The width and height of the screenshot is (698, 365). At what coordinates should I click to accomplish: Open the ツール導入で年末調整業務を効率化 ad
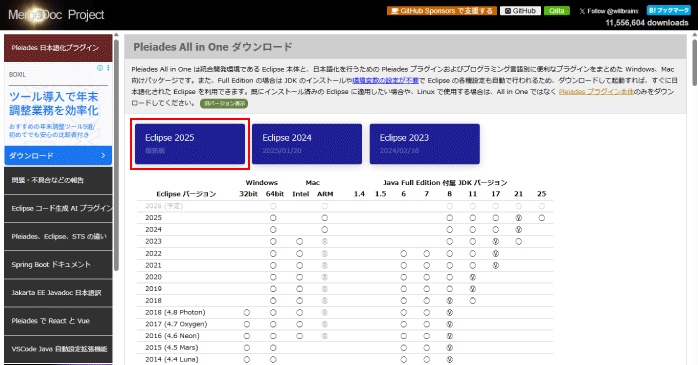pos(54,103)
